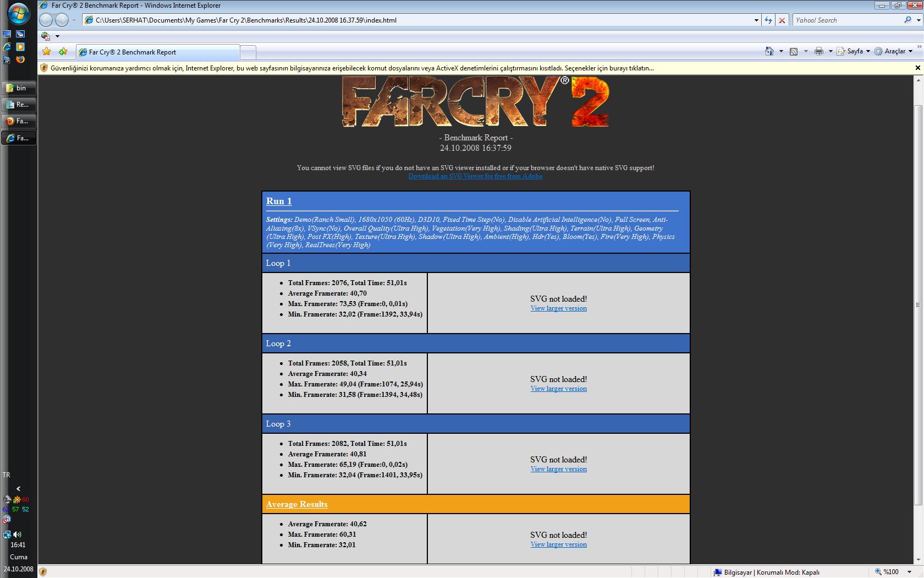The height and width of the screenshot is (578, 924).
Task: Click the 16:41 clock
Action: click(18, 545)
